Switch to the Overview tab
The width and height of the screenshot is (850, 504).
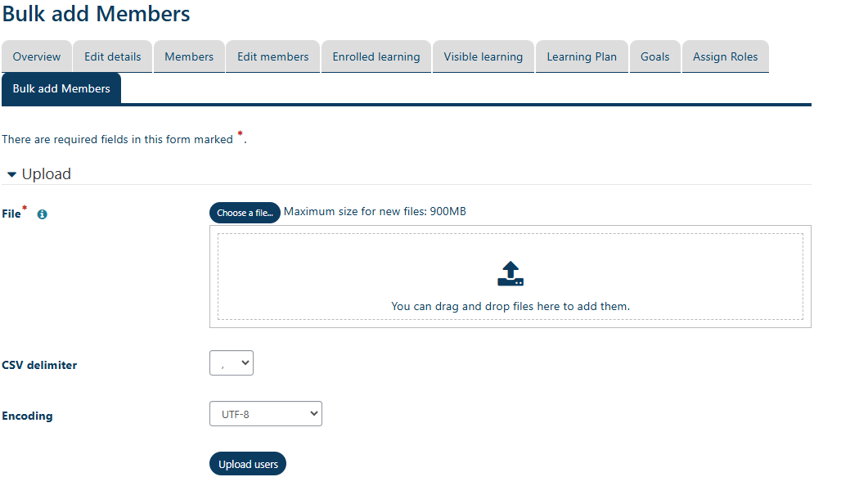coord(36,56)
